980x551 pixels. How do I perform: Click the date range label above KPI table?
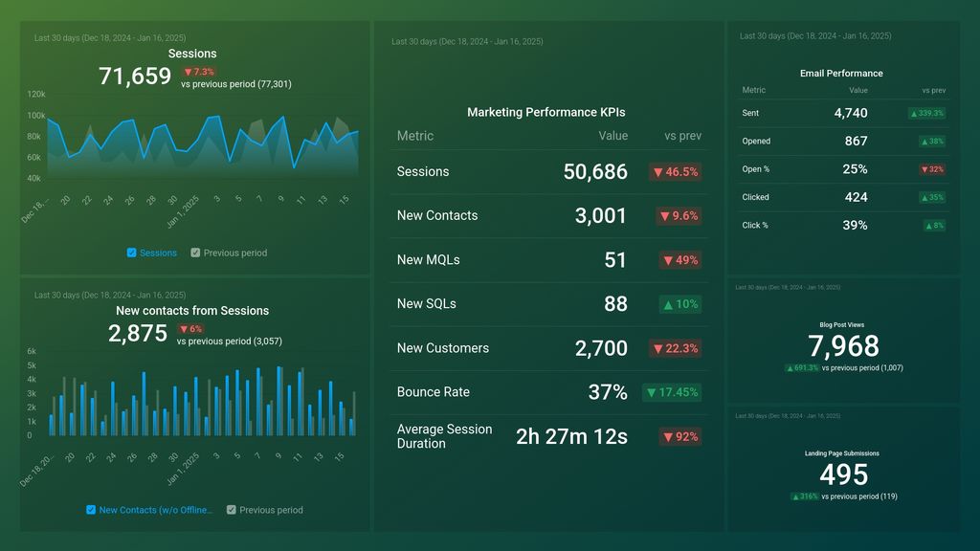coord(467,41)
